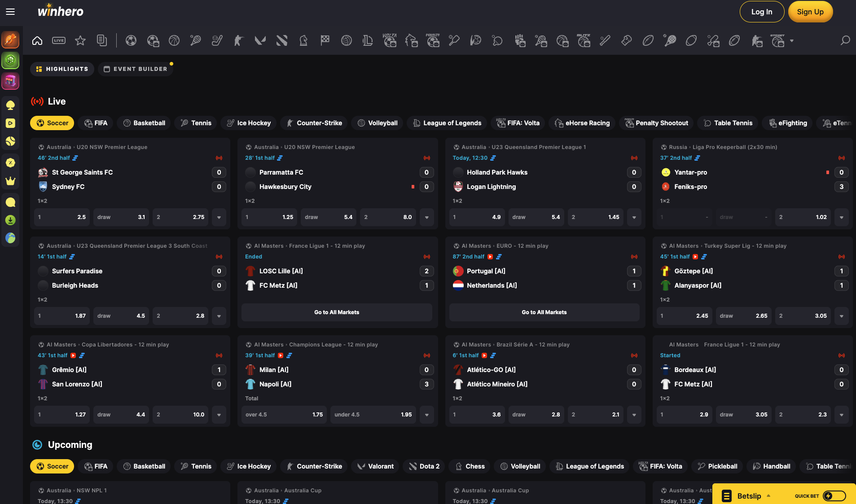Expand markets for Milan vs Napoli
Screen dimensions: 856x504
pos(427,415)
